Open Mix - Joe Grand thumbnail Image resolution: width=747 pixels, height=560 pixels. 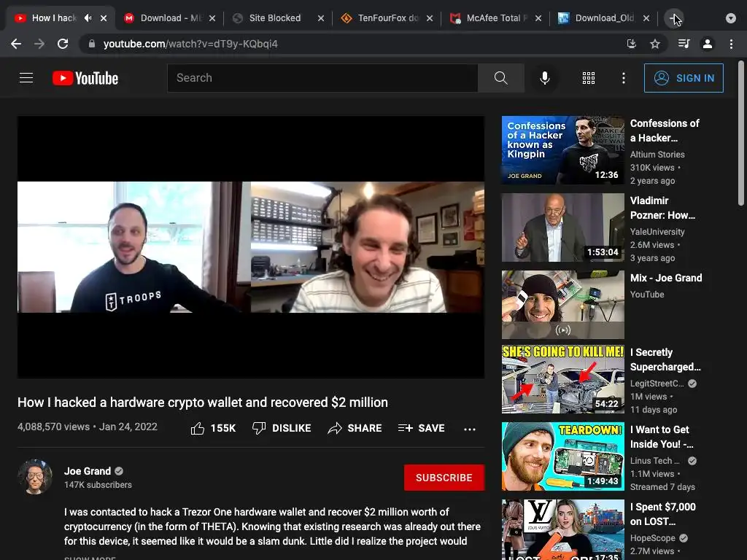pos(562,305)
